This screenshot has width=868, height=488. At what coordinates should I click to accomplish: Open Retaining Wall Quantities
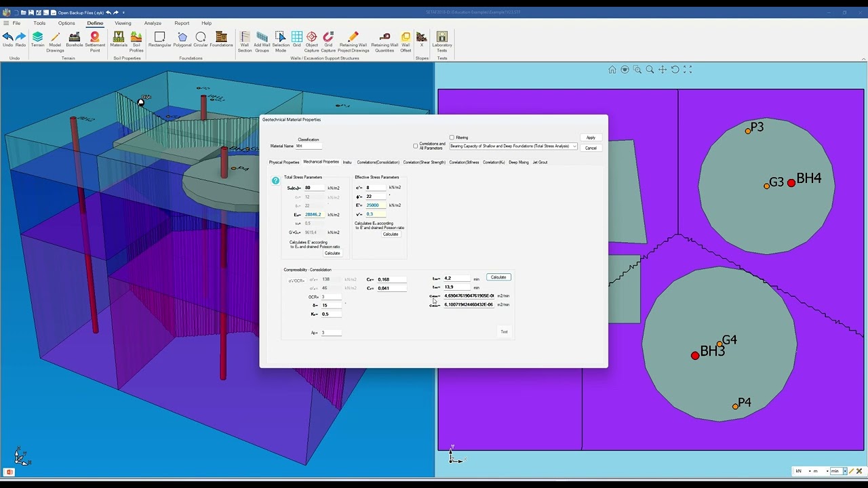click(x=384, y=42)
